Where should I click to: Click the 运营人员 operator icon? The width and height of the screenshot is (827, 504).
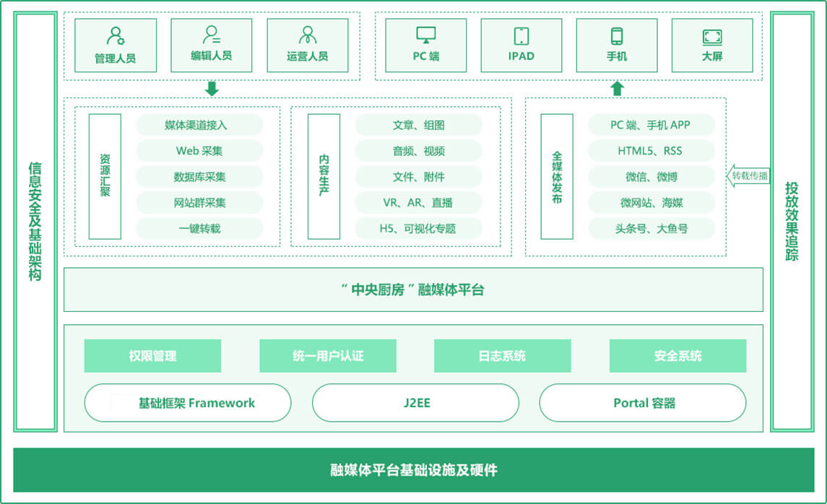(x=308, y=35)
